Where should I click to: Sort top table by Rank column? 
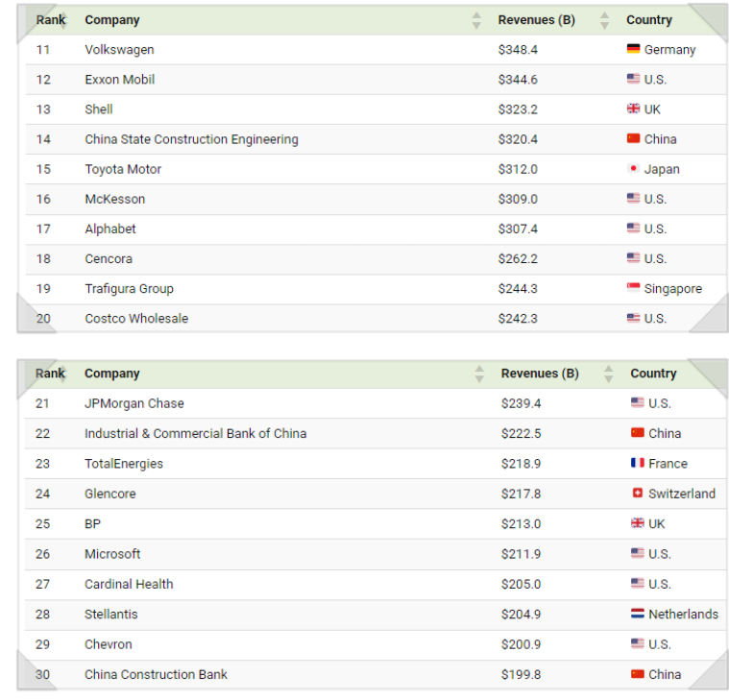51,20
